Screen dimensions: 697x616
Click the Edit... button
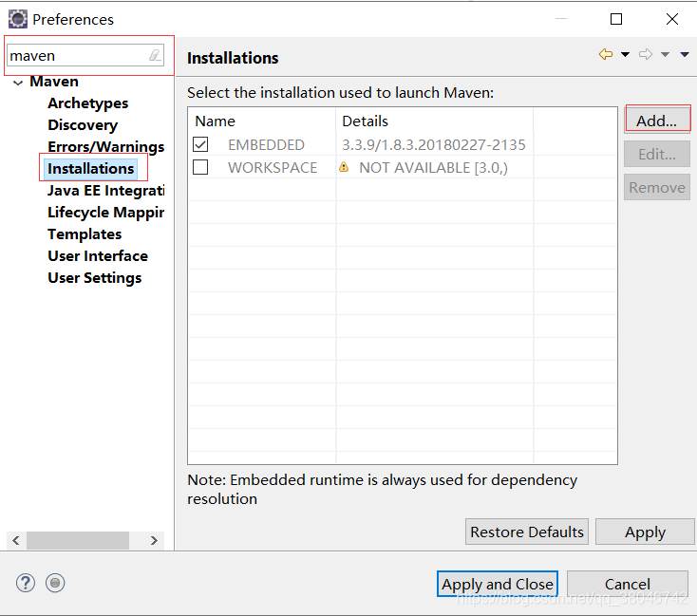click(x=656, y=154)
